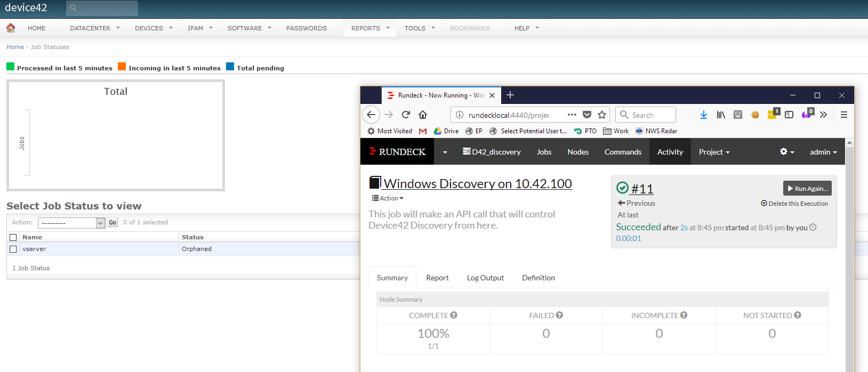Focus the Firefox Search field
Image resolution: width=868 pixels, height=372 pixels.
(x=646, y=115)
